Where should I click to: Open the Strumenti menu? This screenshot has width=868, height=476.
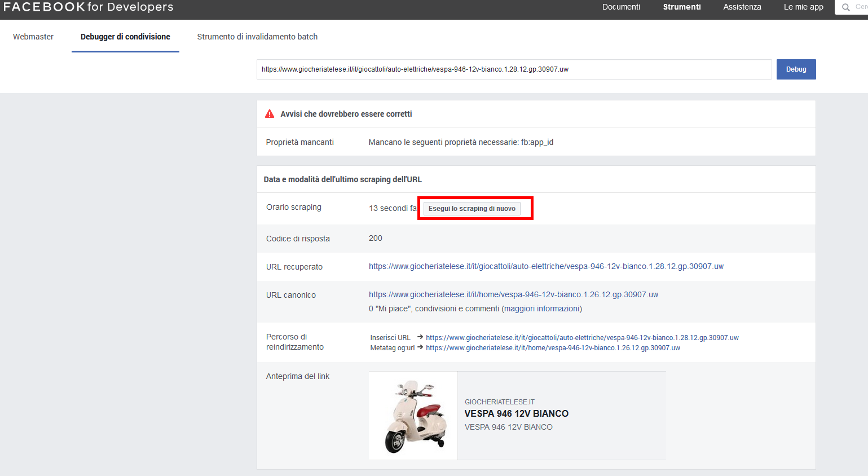682,7
